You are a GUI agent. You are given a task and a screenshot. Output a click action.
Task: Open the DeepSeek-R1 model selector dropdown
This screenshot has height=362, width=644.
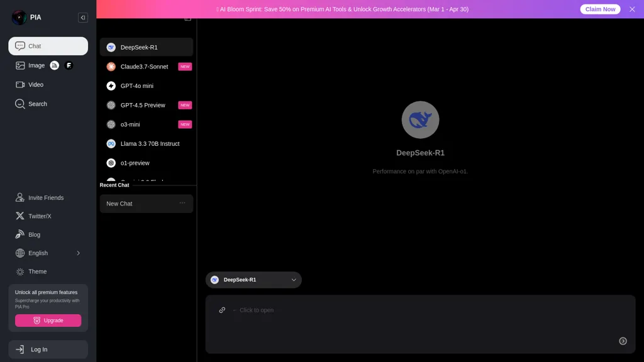click(254, 280)
